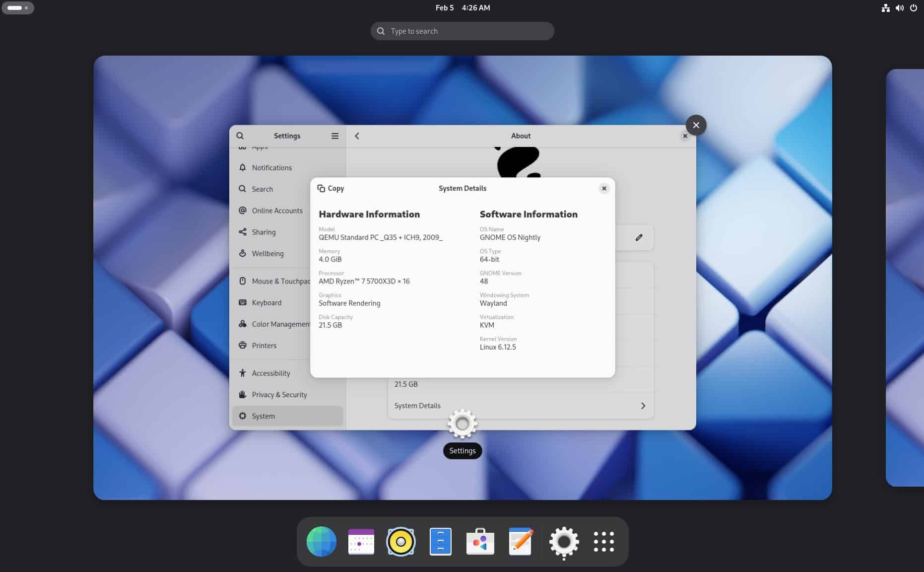This screenshot has height=572, width=924.
Task: Open the power menu in the top bar
Action: 914,7
